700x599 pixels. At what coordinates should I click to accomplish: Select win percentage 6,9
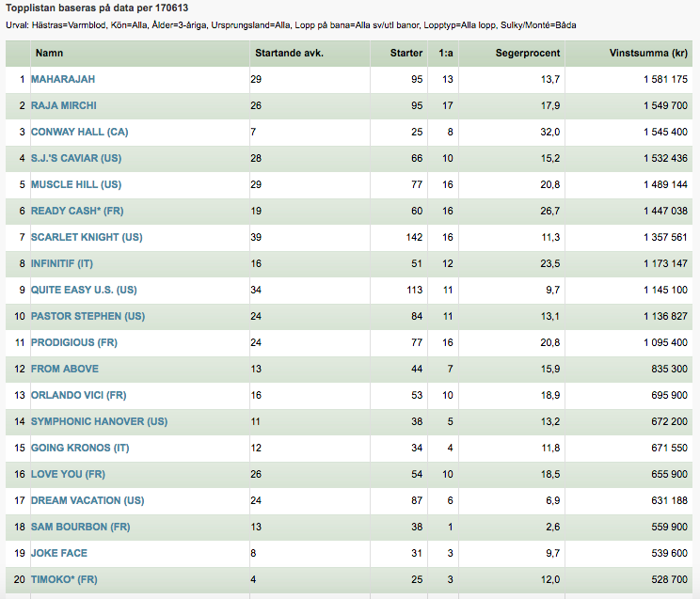(552, 501)
